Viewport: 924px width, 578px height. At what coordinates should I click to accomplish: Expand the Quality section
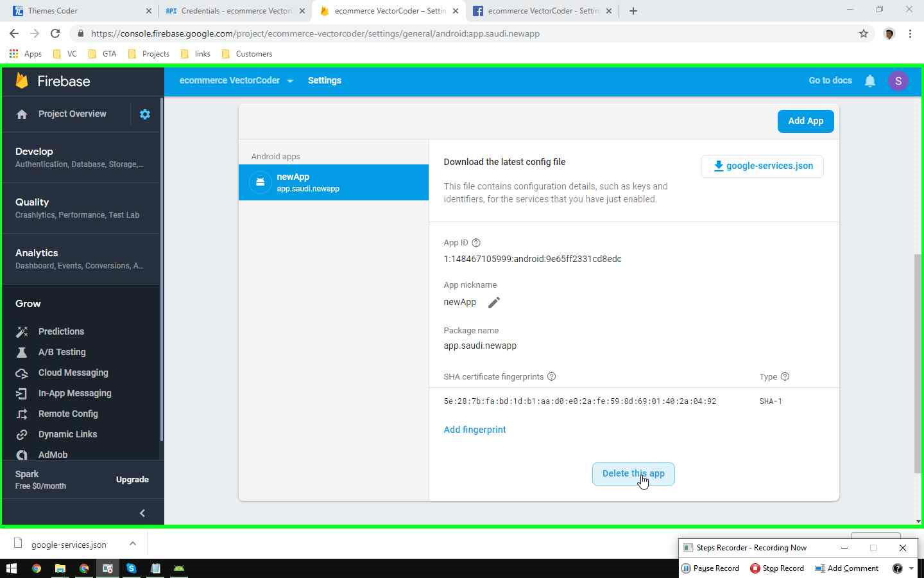pos(82,208)
